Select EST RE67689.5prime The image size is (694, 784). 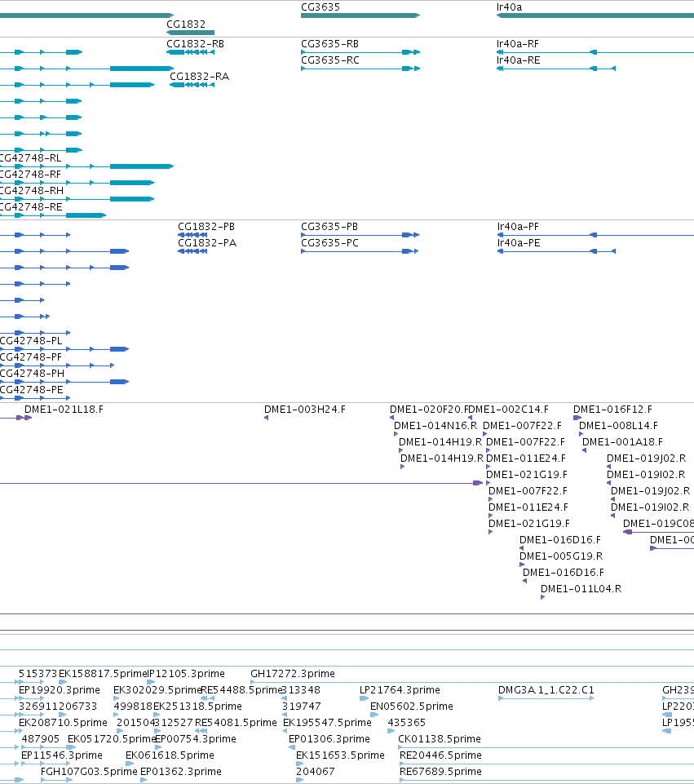(440, 772)
